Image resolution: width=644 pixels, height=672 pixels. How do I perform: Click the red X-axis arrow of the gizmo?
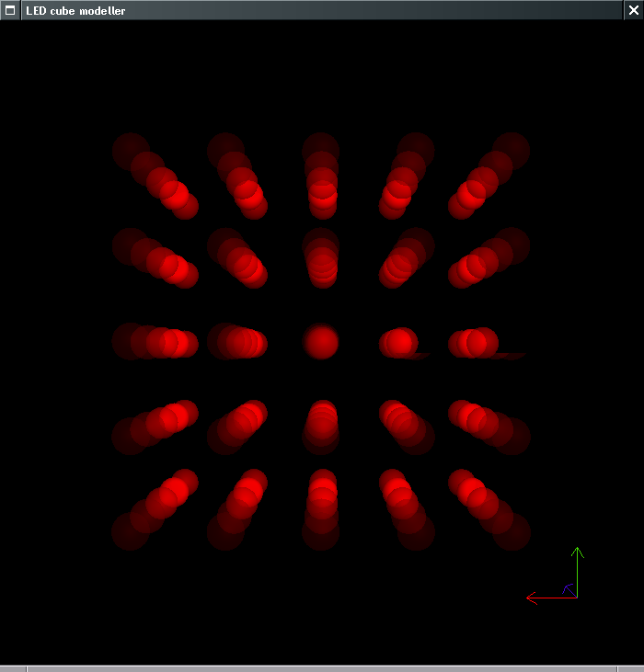pyautogui.click(x=551, y=598)
